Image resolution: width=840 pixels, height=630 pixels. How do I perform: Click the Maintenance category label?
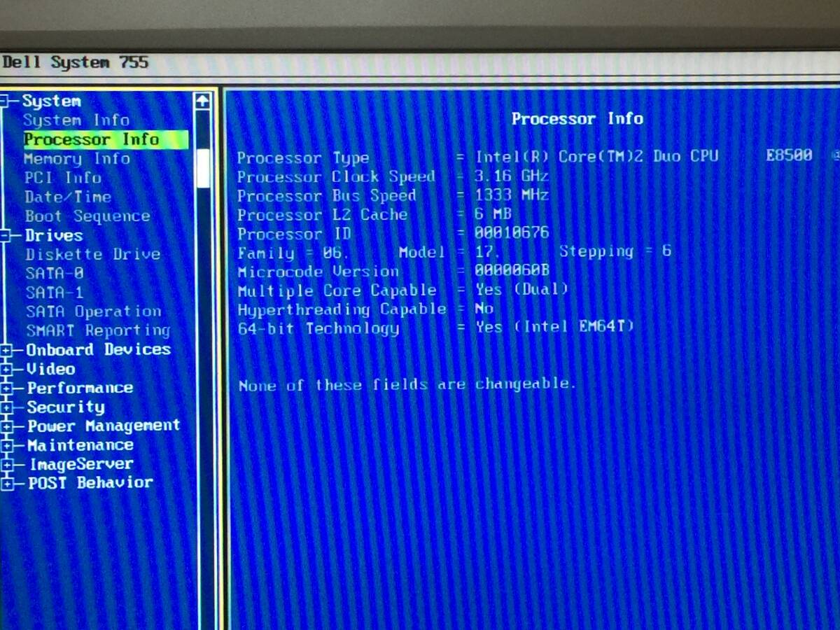coord(80,445)
